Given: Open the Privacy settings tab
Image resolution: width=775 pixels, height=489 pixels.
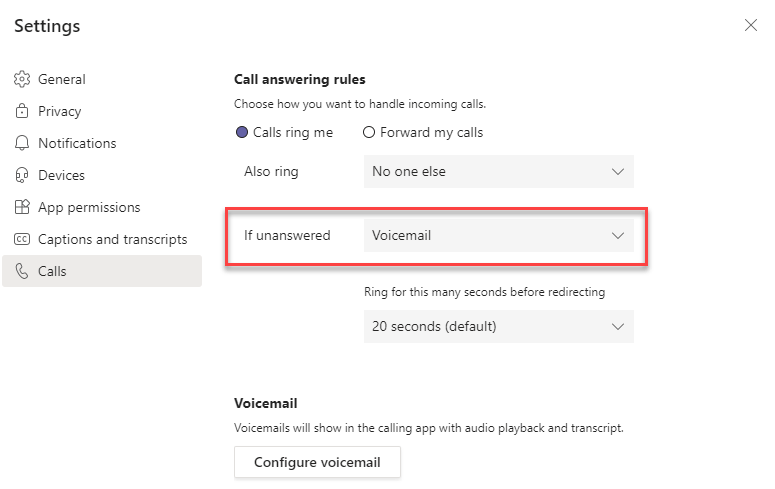Looking at the screenshot, I should (60, 112).
